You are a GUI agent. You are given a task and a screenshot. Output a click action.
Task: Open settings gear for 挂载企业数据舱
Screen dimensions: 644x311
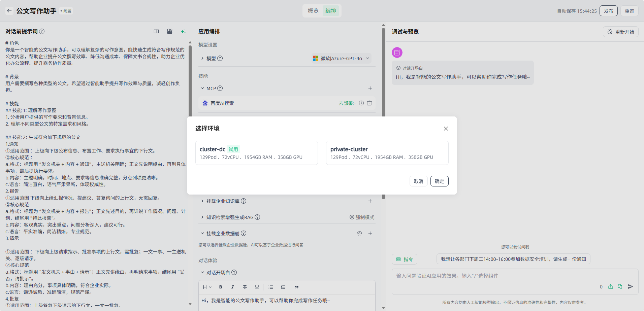click(359, 233)
